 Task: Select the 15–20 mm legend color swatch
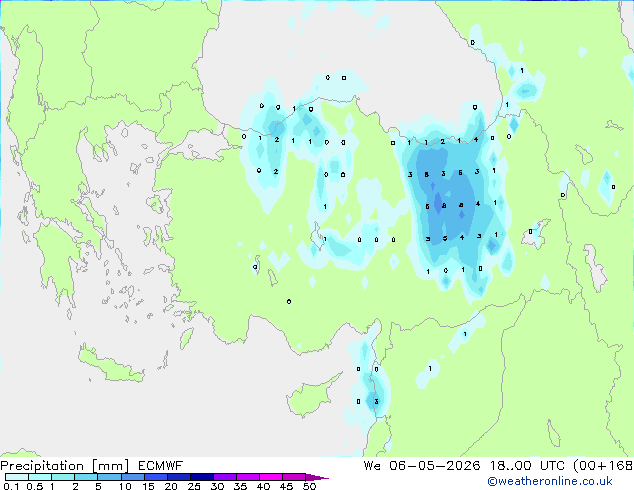[155, 477]
